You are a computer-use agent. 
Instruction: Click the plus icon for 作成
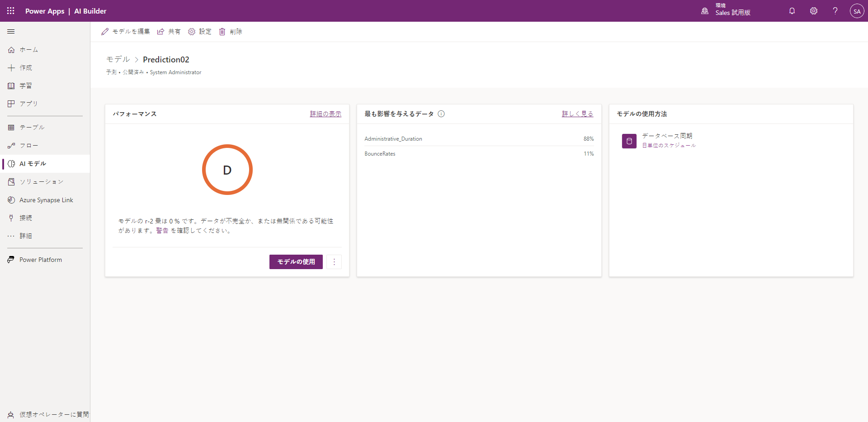pyautogui.click(x=11, y=68)
